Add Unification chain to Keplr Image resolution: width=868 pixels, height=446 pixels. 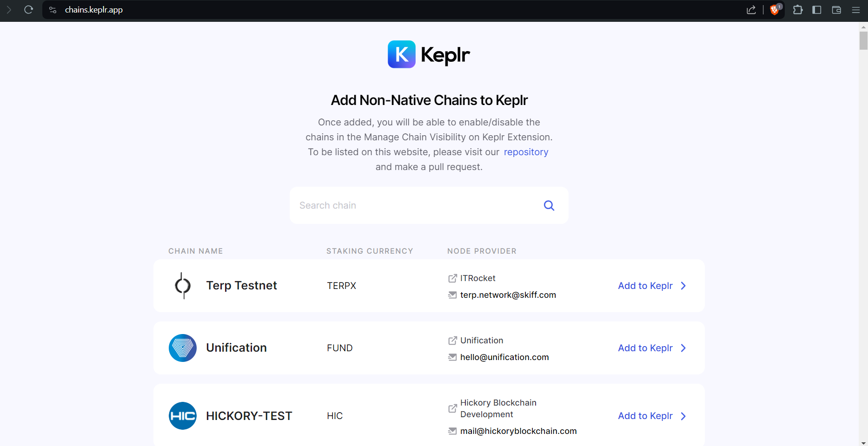651,348
